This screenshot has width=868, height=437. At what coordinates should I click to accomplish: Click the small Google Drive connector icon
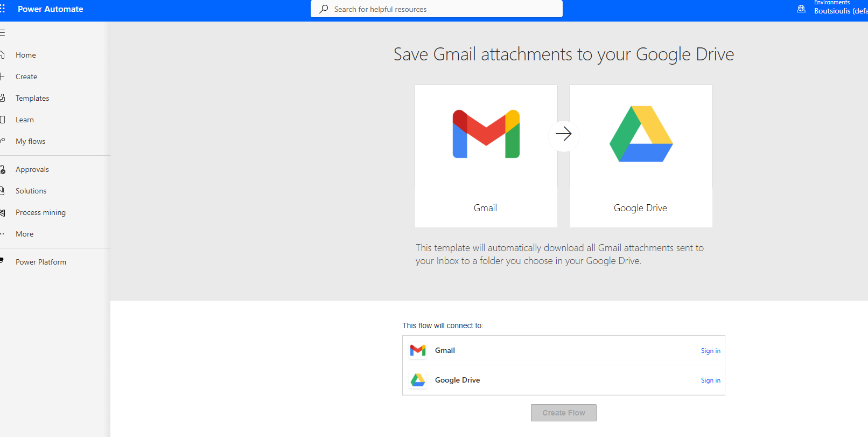418,380
